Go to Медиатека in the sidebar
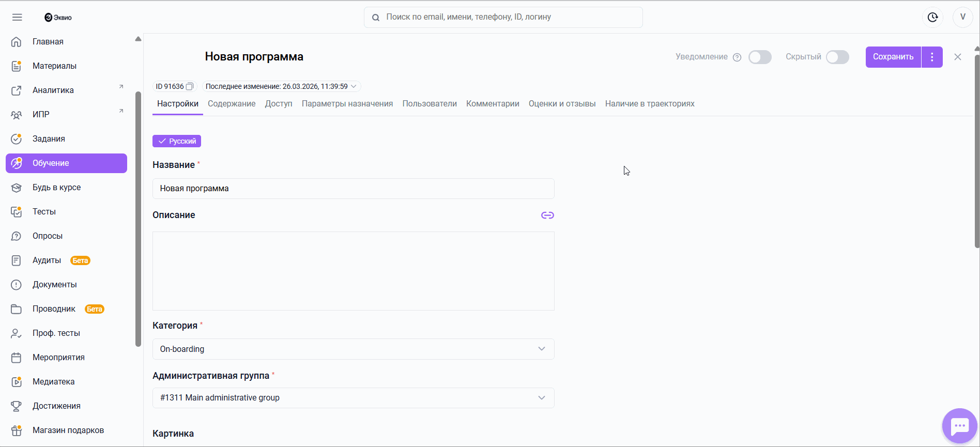The height and width of the screenshot is (447, 980). (x=53, y=381)
